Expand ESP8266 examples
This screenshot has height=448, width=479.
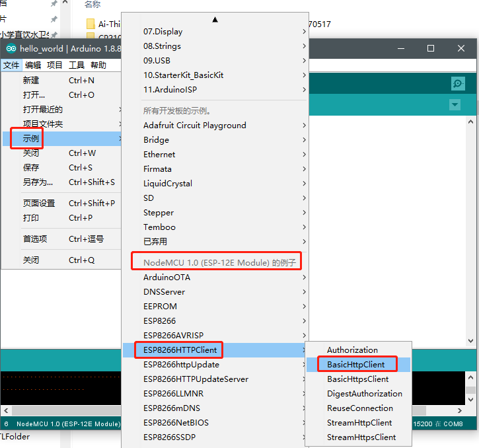pos(215,321)
